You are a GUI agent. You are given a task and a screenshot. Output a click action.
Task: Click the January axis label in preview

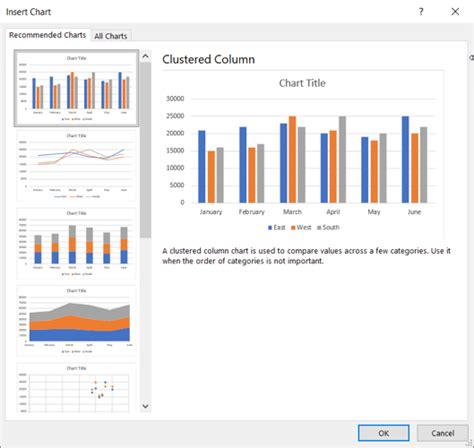point(211,212)
